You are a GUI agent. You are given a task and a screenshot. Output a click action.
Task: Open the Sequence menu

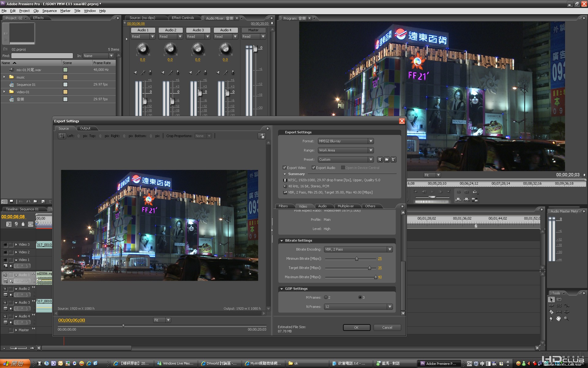click(49, 11)
